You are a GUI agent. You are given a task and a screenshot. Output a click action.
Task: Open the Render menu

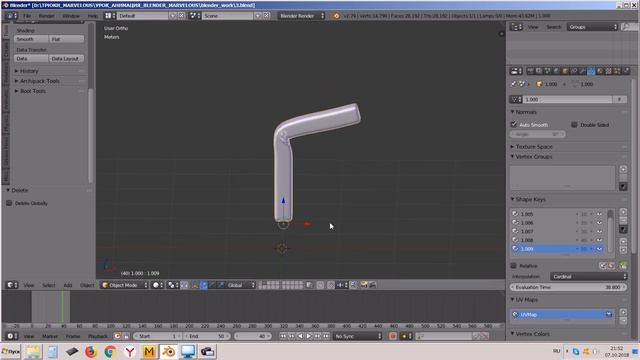[x=47, y=16]
